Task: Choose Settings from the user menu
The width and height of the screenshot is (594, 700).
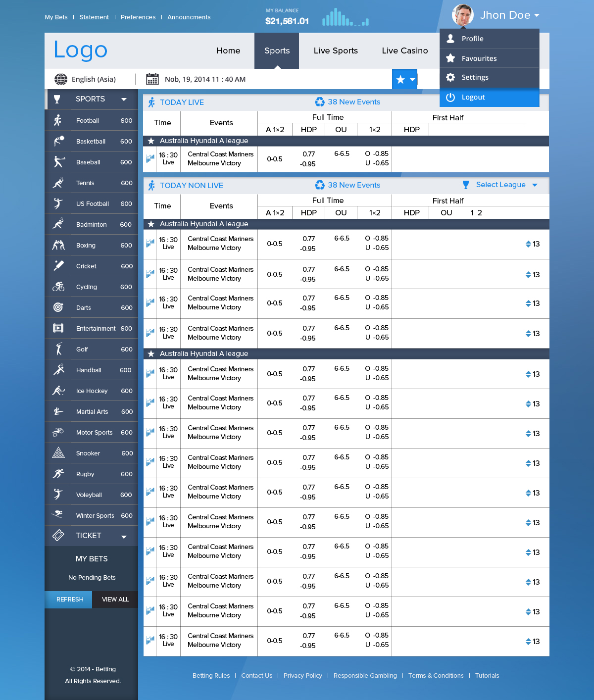Action: (490, 77)
